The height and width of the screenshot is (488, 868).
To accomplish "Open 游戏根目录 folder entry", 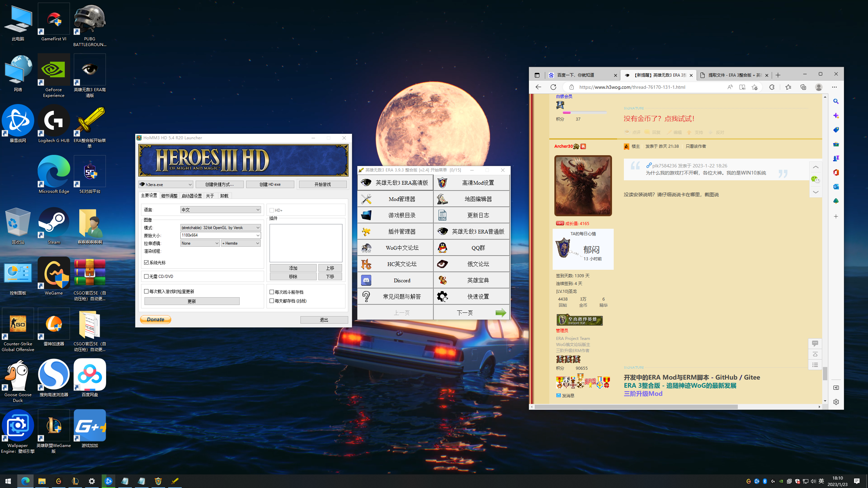I will [x=395, y=215].
